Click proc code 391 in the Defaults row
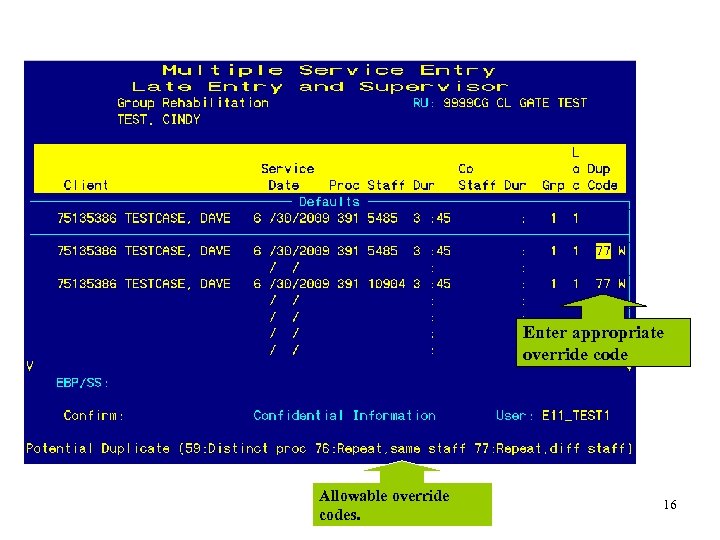The image size is (720, 540). tap(348, 218)
